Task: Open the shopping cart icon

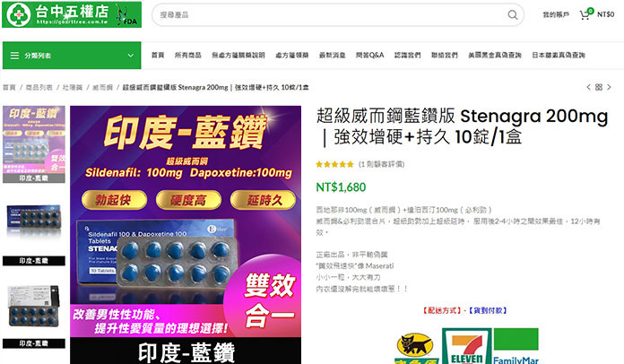Action: (585, 14)
